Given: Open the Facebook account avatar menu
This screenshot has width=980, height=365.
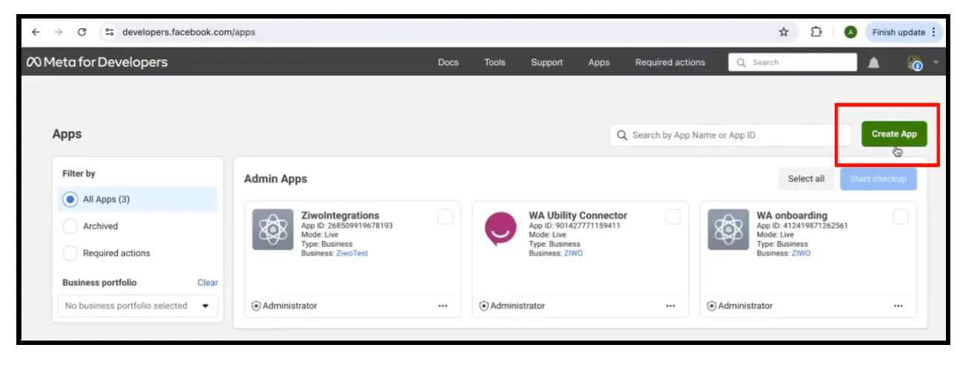Looking at the screenshot, I should tap(914, 63).
